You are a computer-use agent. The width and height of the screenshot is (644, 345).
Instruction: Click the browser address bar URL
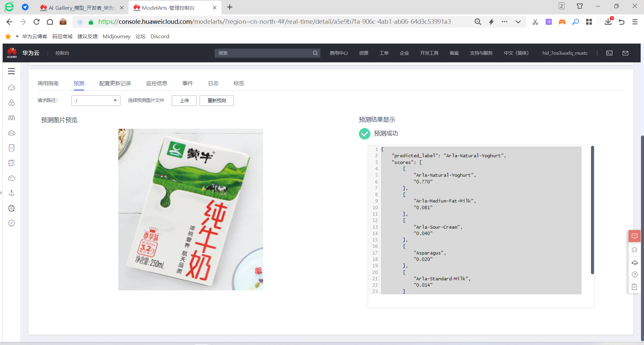274,22
